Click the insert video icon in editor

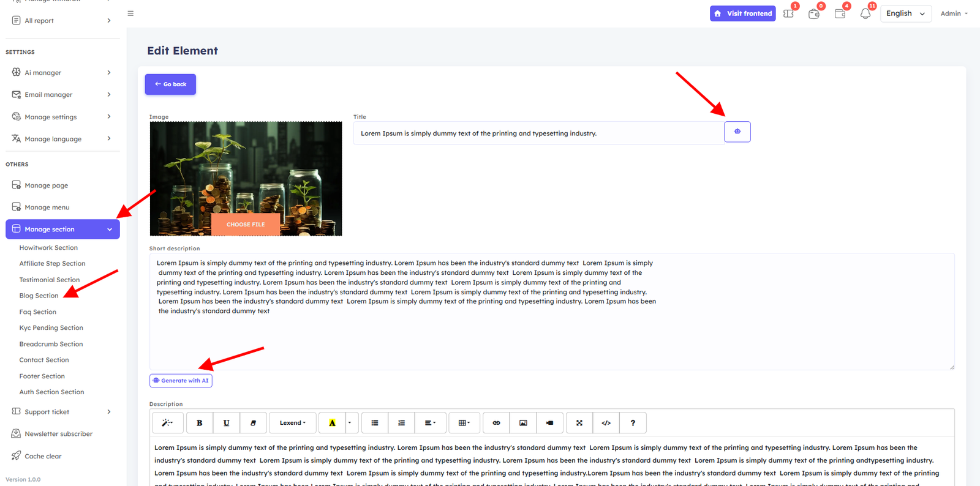click(549, 423)
